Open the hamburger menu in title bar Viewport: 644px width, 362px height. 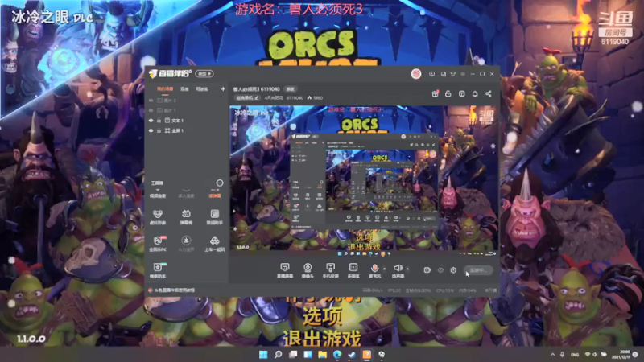(x=463, y=74)
